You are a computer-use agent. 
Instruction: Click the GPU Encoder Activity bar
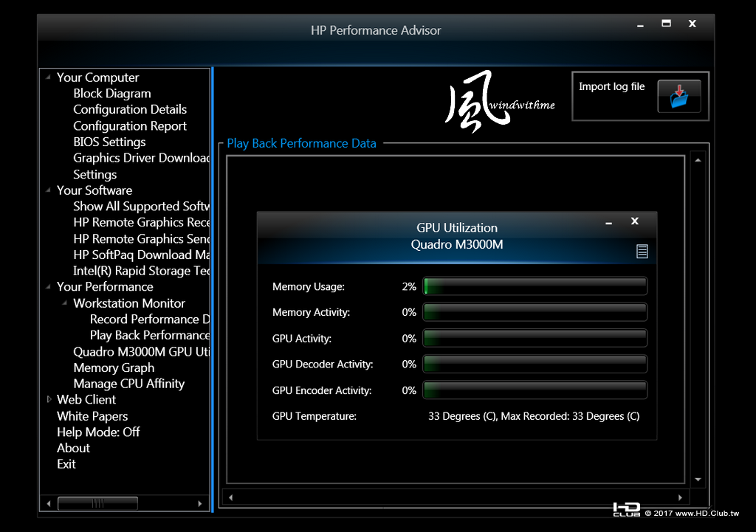pos(535,390)
